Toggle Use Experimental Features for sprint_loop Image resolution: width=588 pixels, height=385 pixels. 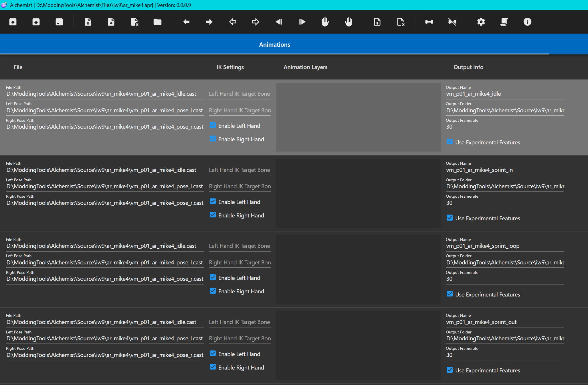pos(450,294)
